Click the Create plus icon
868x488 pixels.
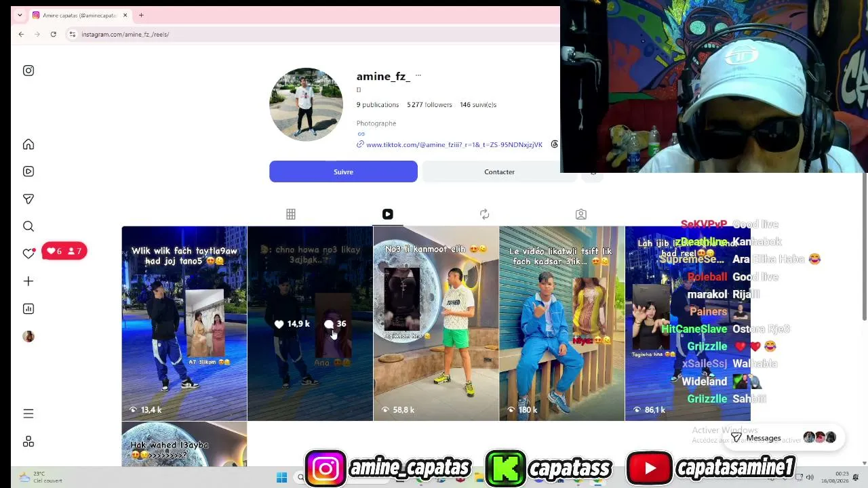[28, 281]
